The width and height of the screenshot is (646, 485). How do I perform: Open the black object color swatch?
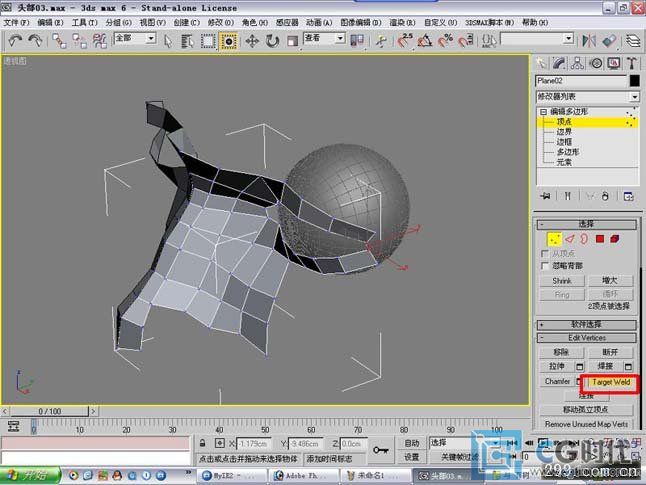634,81
